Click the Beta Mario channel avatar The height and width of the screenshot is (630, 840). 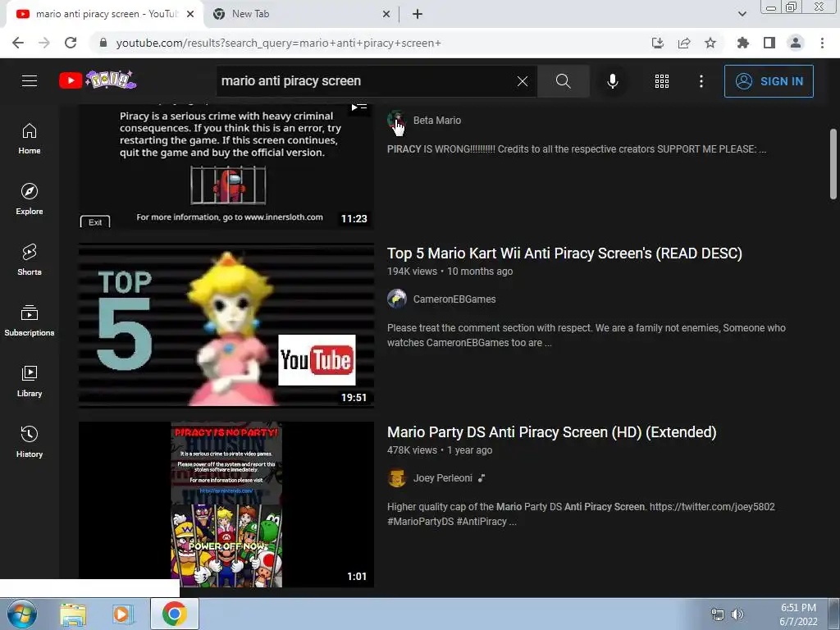tap(397, 120)
